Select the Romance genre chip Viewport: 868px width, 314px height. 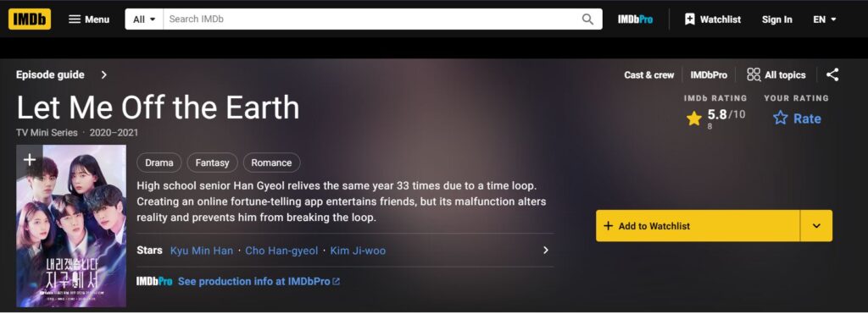[271, 163]
